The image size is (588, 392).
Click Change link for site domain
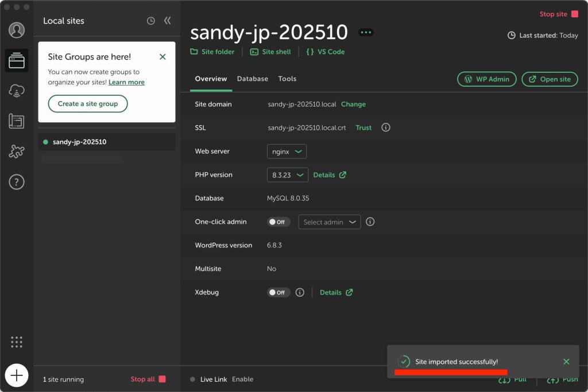(x=353, y=104)
